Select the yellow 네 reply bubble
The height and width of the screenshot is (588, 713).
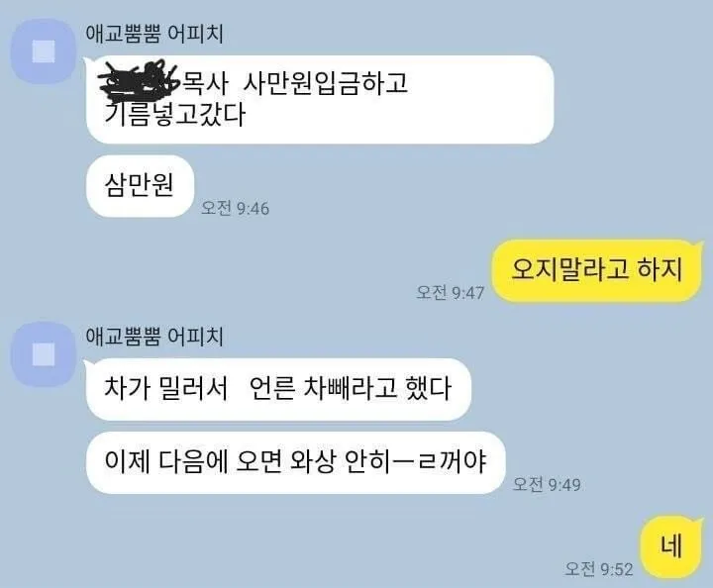click(x=671, y=546)
